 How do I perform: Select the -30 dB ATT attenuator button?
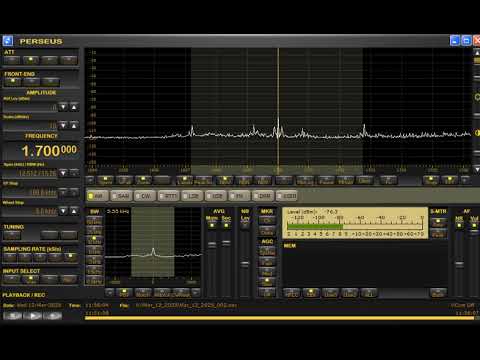69,60
